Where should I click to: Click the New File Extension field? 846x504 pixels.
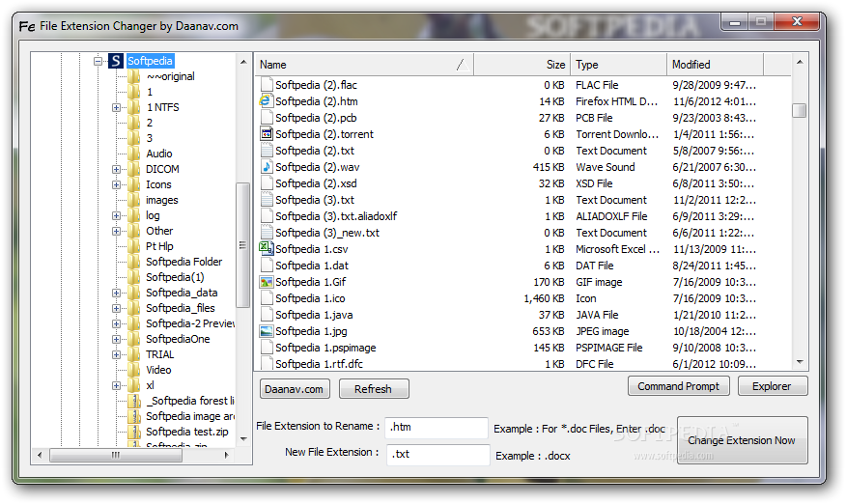(437, 455)
